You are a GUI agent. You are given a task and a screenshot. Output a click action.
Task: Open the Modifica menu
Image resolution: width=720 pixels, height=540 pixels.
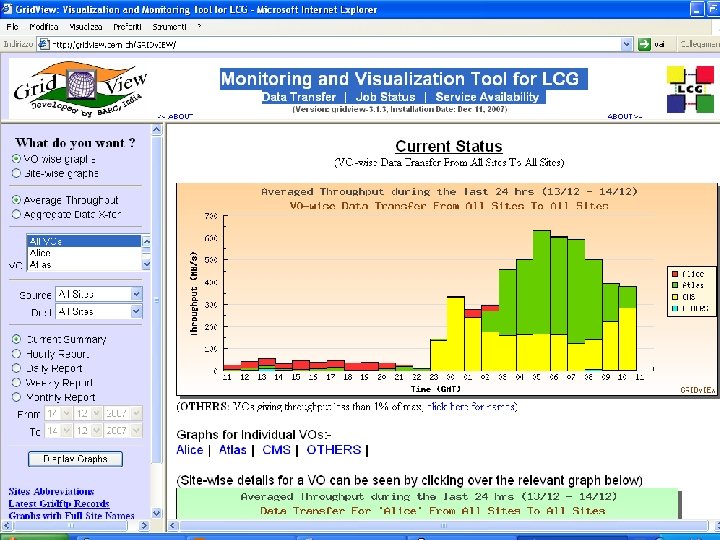pos(44,27)
